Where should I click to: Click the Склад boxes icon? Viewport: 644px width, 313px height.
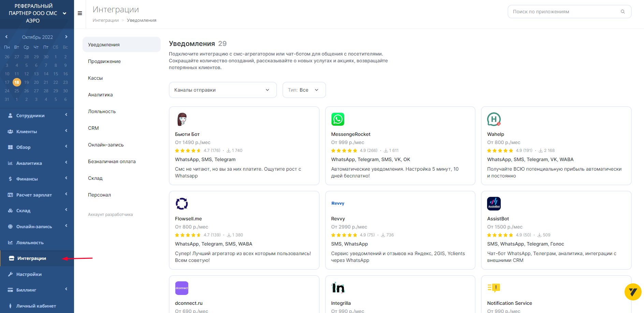(x=10, y=210)
